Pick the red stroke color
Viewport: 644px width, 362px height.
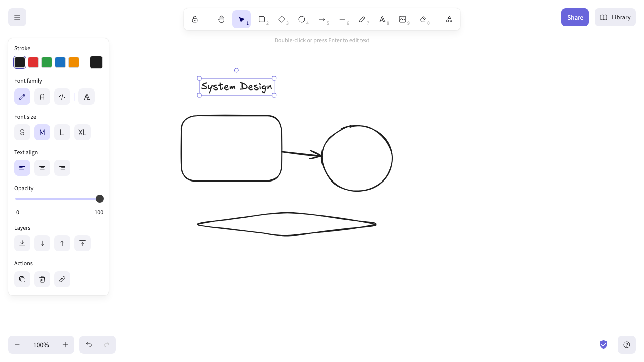[x=33, y=62]
